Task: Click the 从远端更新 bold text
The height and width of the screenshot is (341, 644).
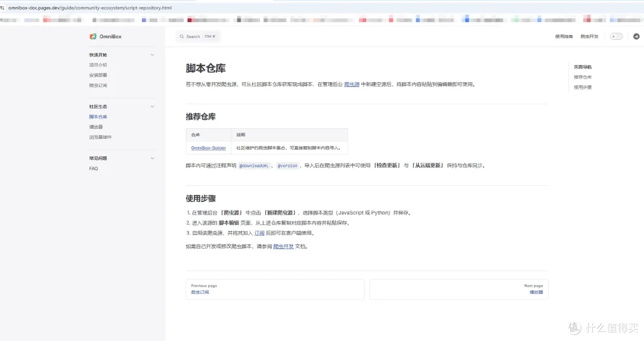Action: point(428,166)
